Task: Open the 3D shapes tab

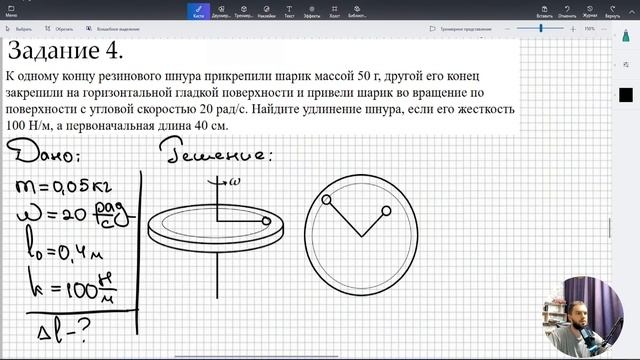Action: (244, 11)
